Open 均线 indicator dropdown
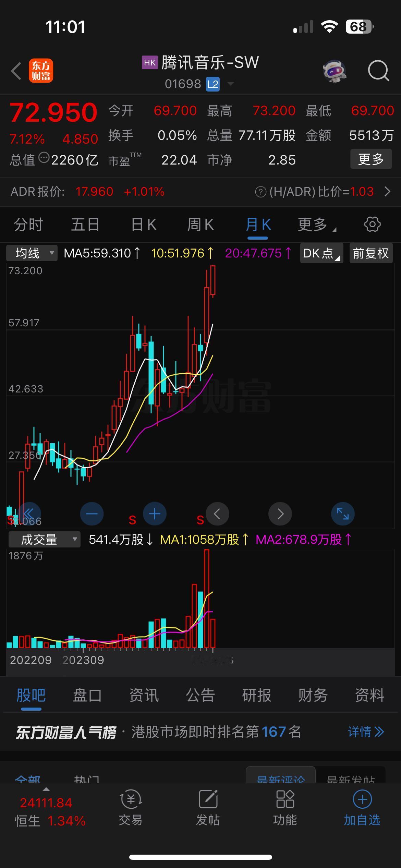Viewport: 401px width, 868px height. 32,253
